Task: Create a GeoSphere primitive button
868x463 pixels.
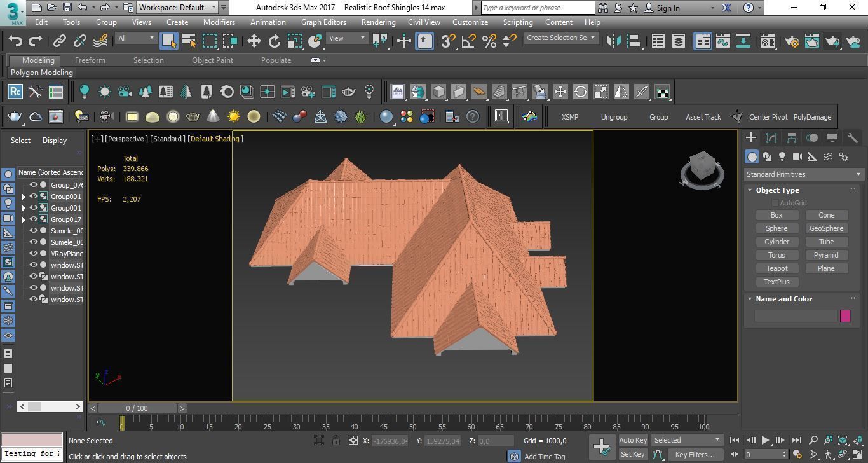Action: coord(826,228)
